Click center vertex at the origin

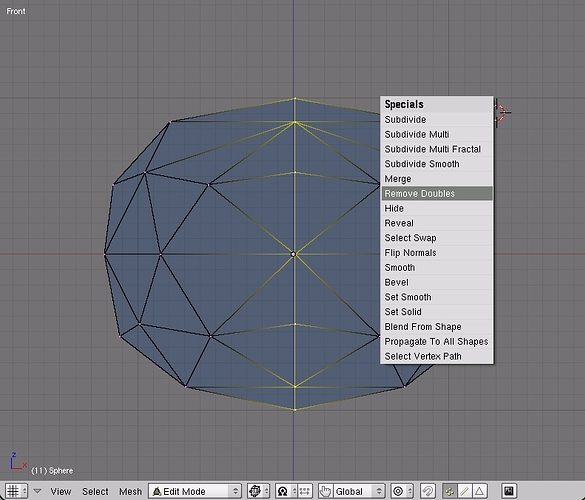point(293,254)
